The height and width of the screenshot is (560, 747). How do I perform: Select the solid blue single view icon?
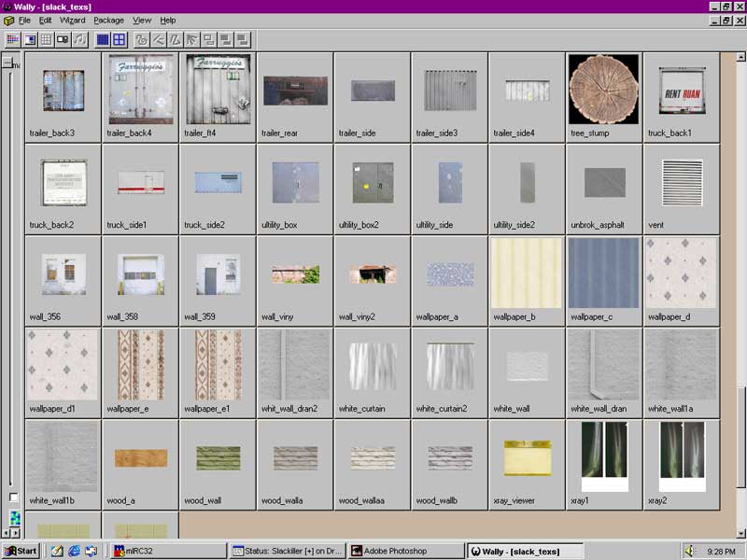click(x=103, y=39)
